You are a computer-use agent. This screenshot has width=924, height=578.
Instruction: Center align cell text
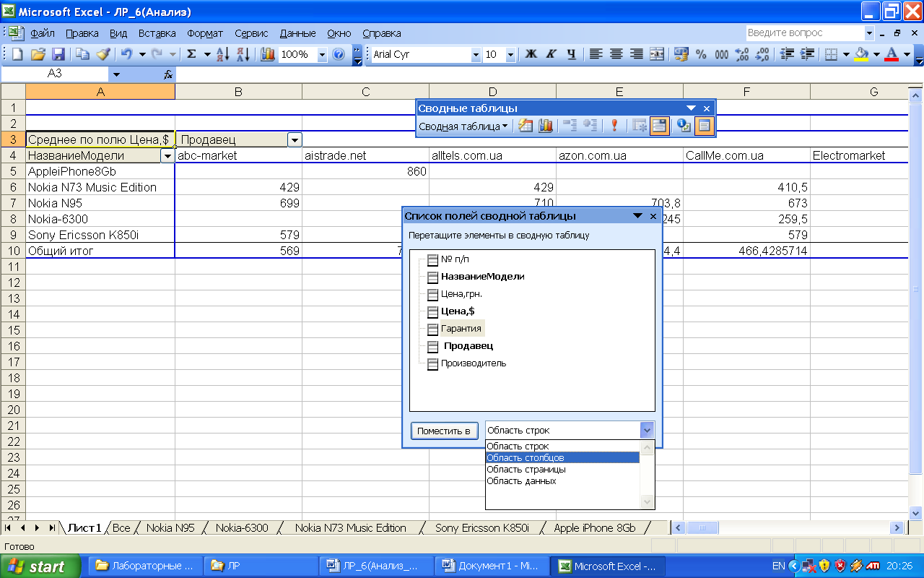pyautogui.click(x=616, y=54)
